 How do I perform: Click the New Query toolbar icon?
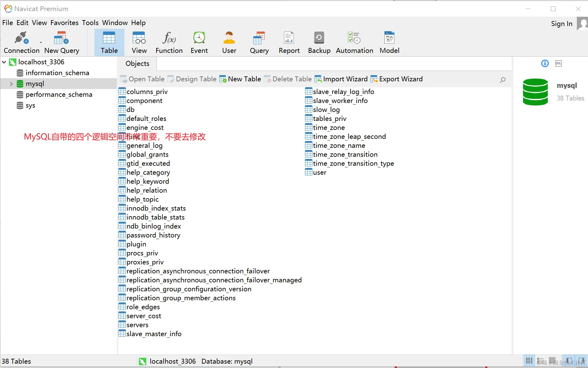62,42
